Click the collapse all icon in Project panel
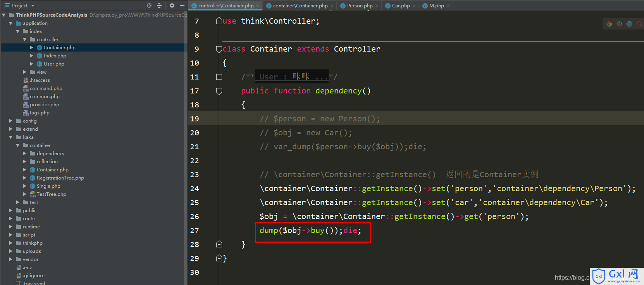 159,5
